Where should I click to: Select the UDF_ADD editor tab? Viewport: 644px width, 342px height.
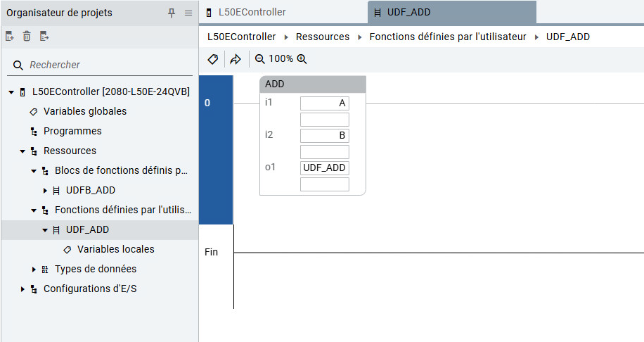tap(452, 13)
